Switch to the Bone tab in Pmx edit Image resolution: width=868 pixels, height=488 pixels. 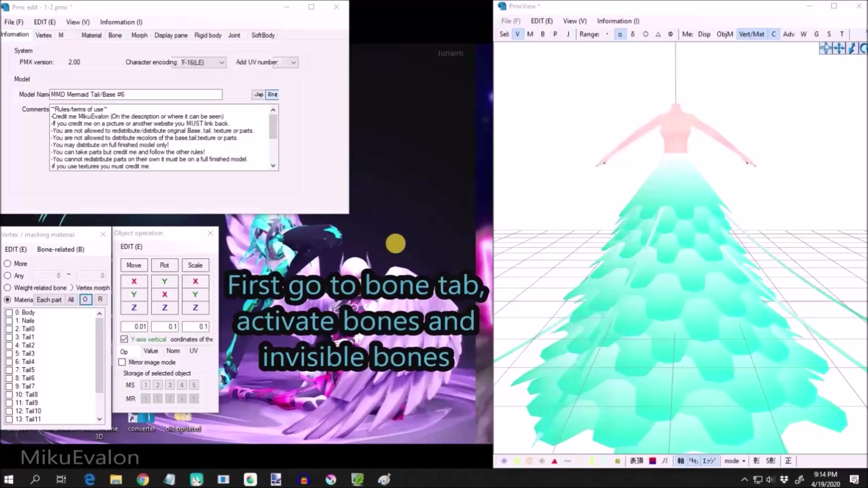(115, 35)
